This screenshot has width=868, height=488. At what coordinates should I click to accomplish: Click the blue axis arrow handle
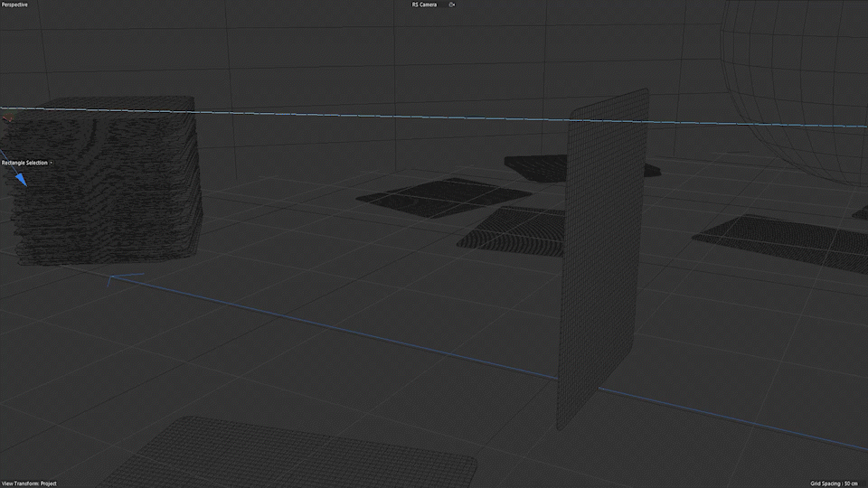pyautogui.click(x=20, y=177)
